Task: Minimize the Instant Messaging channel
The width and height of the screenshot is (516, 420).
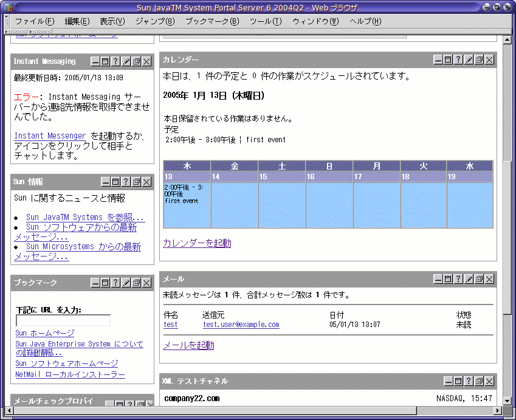Action: tap(95, 61)
